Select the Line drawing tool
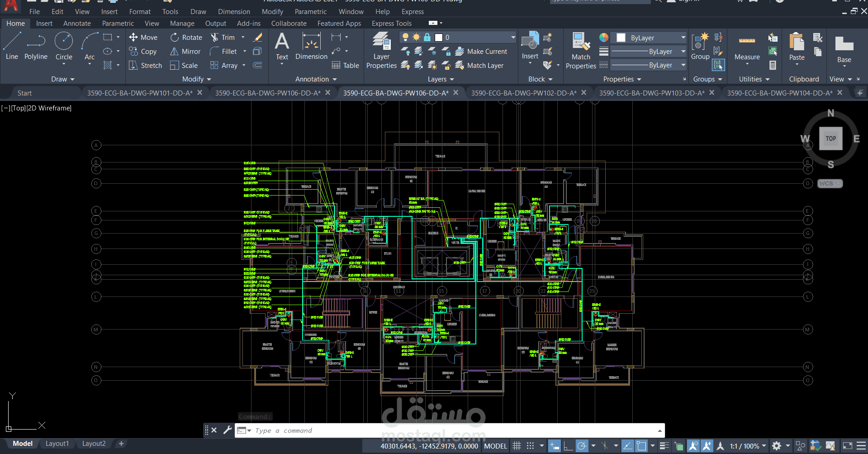The image size is (868, 454). pyautogui.click(x=12, y=46)
